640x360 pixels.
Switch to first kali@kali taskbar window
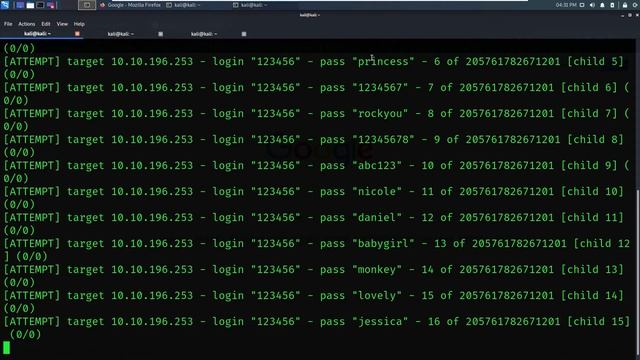(x=183, y=5)
